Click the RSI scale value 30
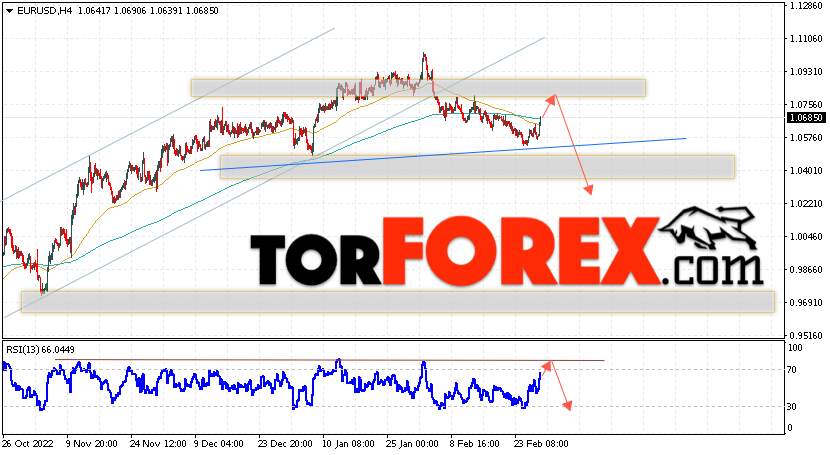The image size is (830, 455). [792, 406]
